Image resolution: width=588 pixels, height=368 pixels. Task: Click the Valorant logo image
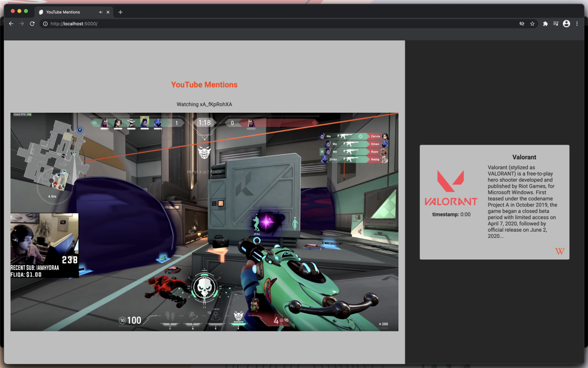click(451, 188)
